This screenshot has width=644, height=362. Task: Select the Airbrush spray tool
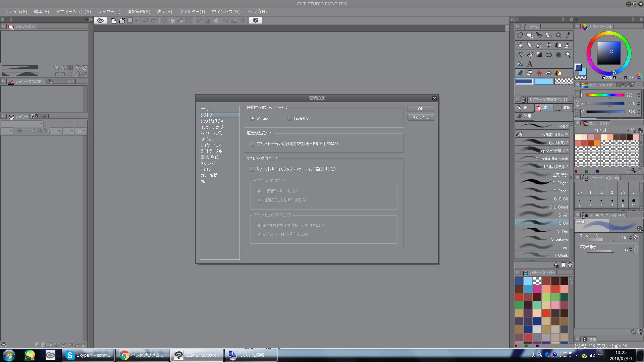pyautogui.click(x=568, y=45)
